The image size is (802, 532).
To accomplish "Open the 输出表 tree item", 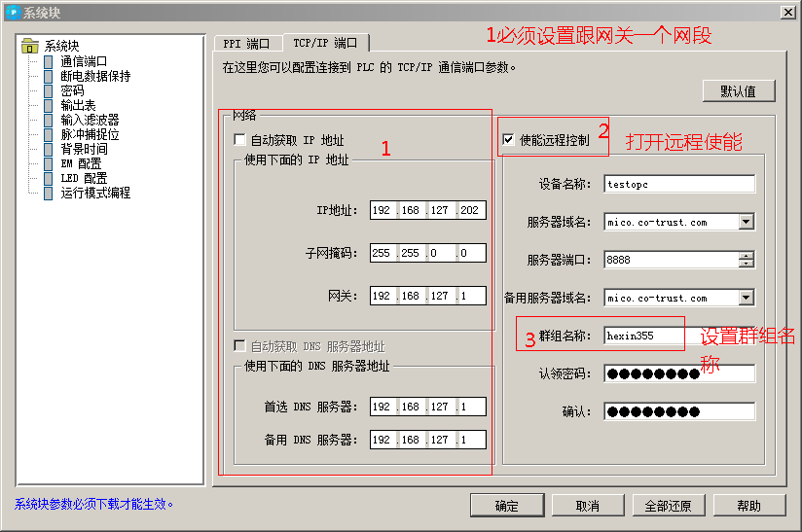I will point(78,106).
